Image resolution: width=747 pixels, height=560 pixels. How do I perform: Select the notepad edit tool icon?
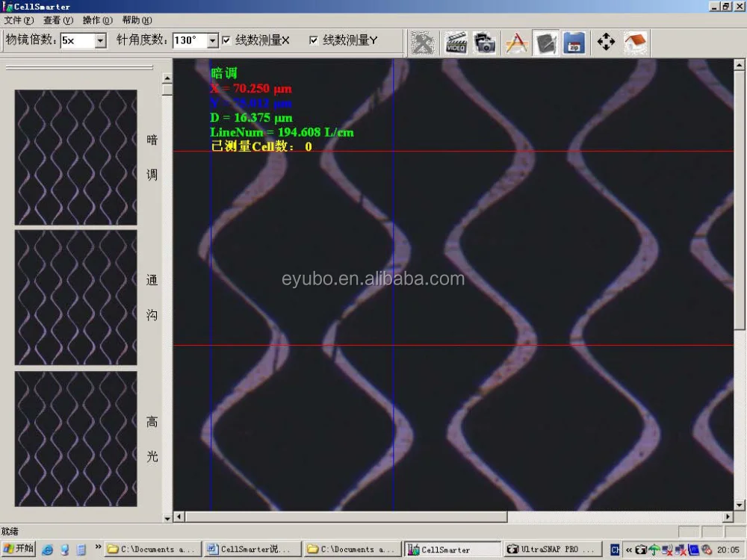pyautogui.click(x=546, y=43)
